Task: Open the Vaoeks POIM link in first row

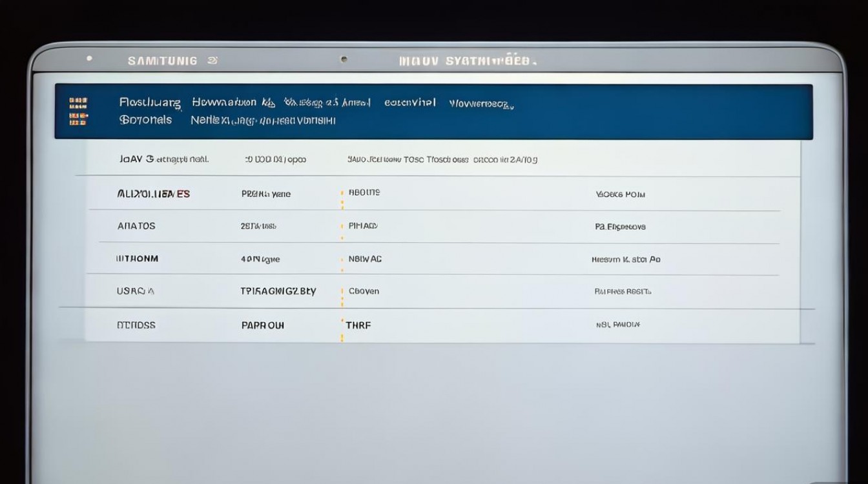Action: pyautogui.click(x=620, y=194)
